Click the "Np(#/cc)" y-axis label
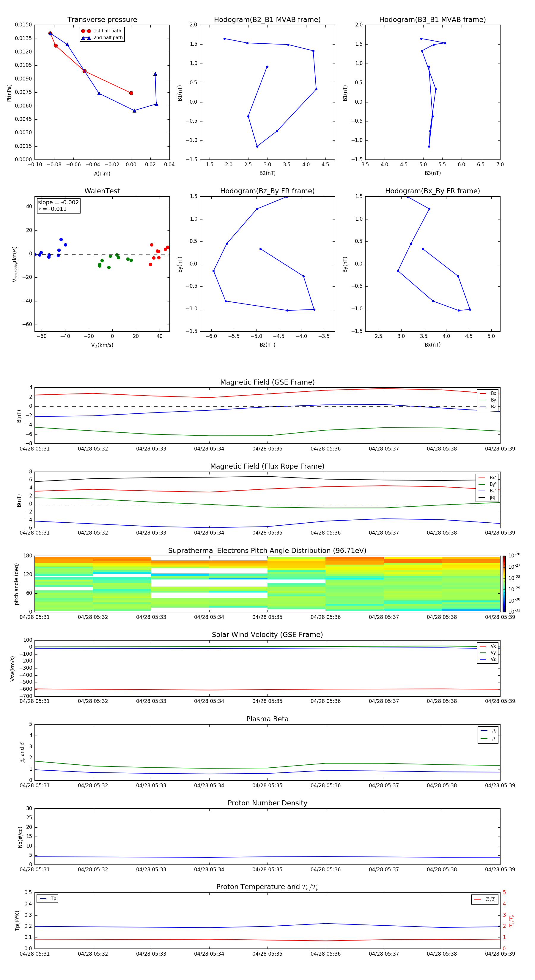 click(20, 837)
